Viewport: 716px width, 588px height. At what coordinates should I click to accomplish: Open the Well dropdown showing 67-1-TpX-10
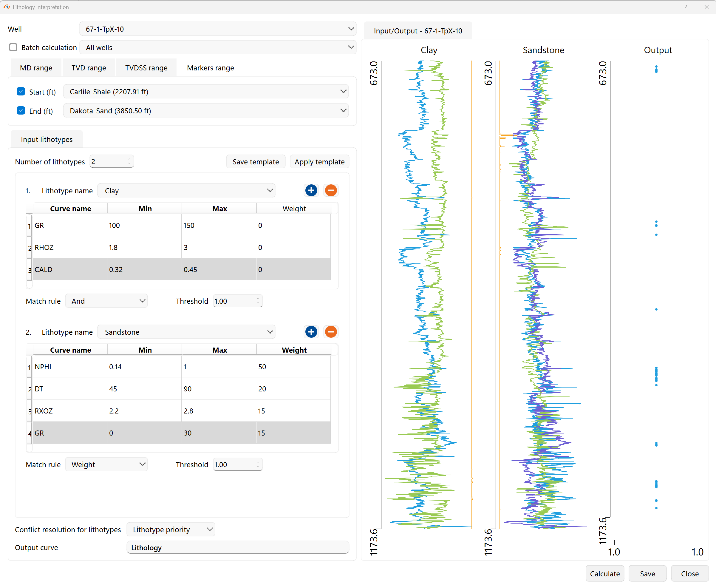pyautogui.click(x=218, y=29)
